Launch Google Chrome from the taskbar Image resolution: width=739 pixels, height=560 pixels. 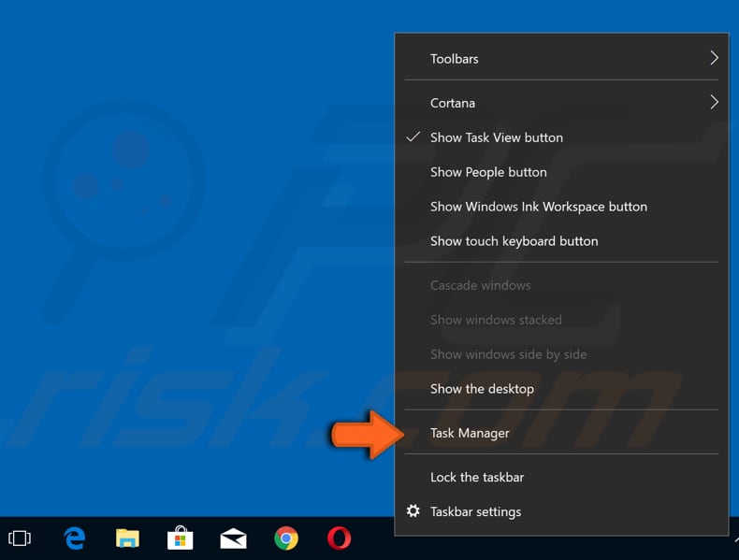[x=286, y=538]
